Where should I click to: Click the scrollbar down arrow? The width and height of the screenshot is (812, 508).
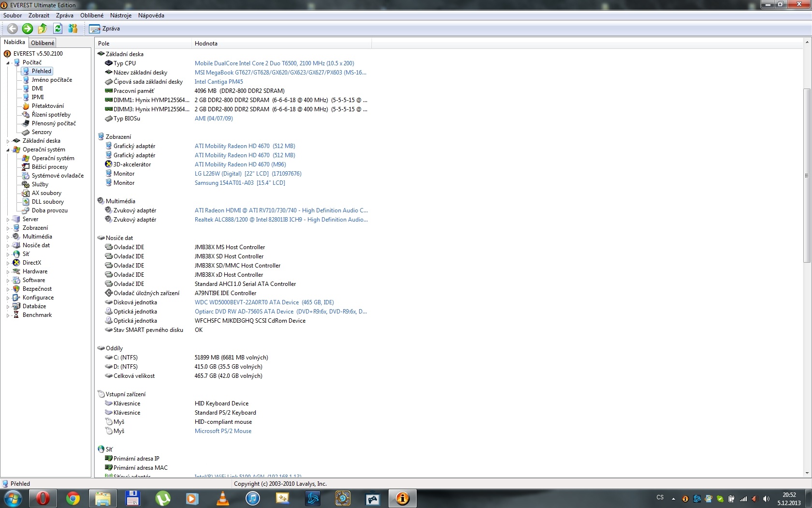(x=807, y=473)
